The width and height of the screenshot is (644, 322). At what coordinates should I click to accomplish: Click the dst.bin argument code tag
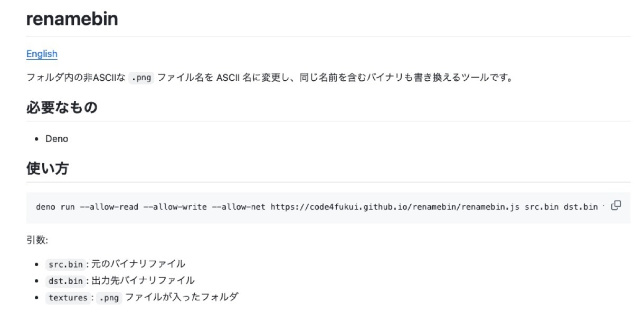[65, 281]
